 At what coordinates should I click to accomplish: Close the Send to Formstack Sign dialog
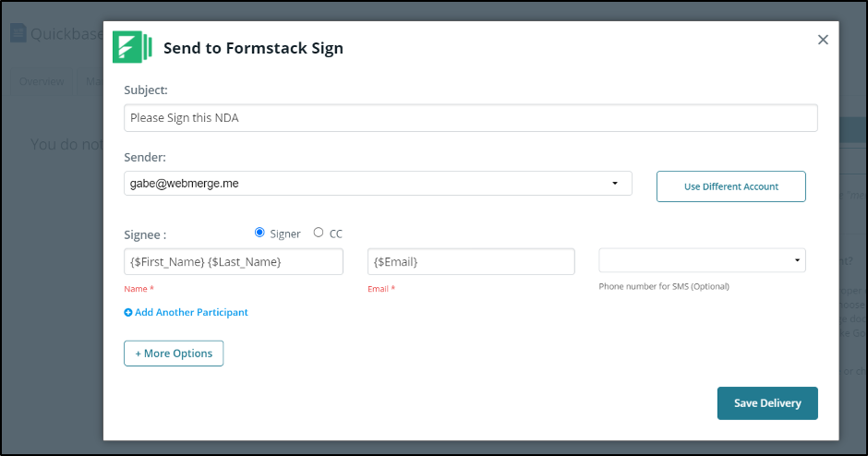[x=823, y=40]
